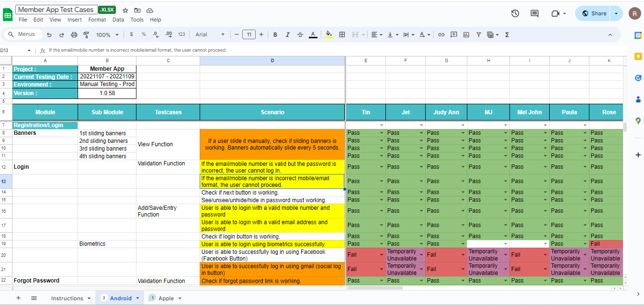The width and height of the screenshot is (644, 305).
Task: Click the Print icon
Action: point(74,35)
